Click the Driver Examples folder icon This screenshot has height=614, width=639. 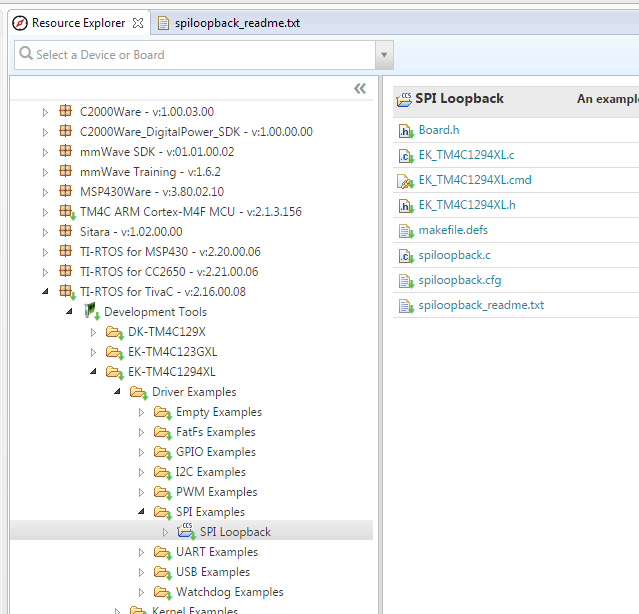(x=139, y=392)
